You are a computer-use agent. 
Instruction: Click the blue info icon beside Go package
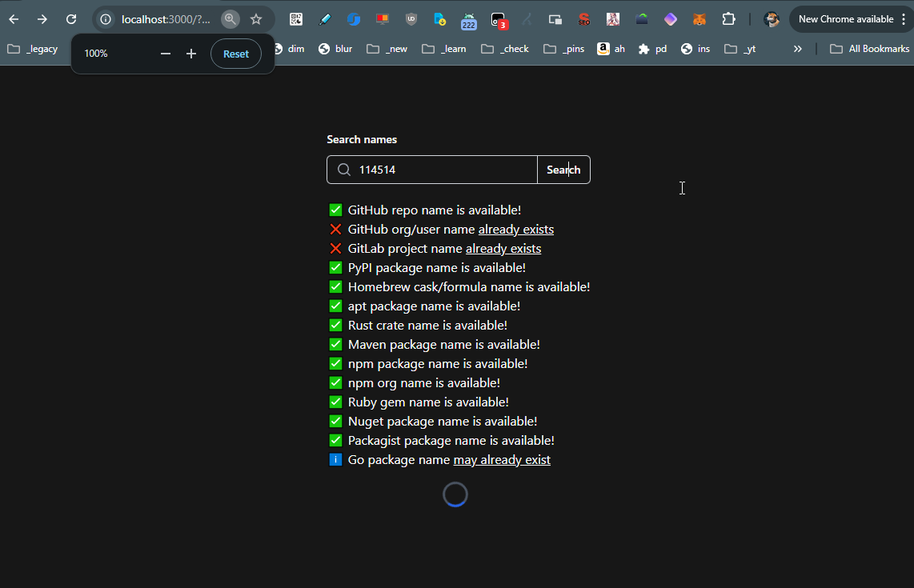pos(336,460)
